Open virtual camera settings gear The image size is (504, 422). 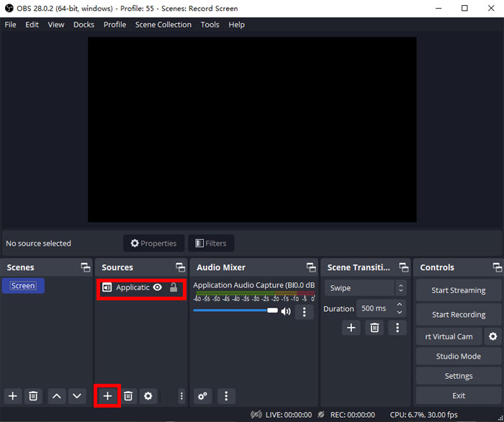492,336
